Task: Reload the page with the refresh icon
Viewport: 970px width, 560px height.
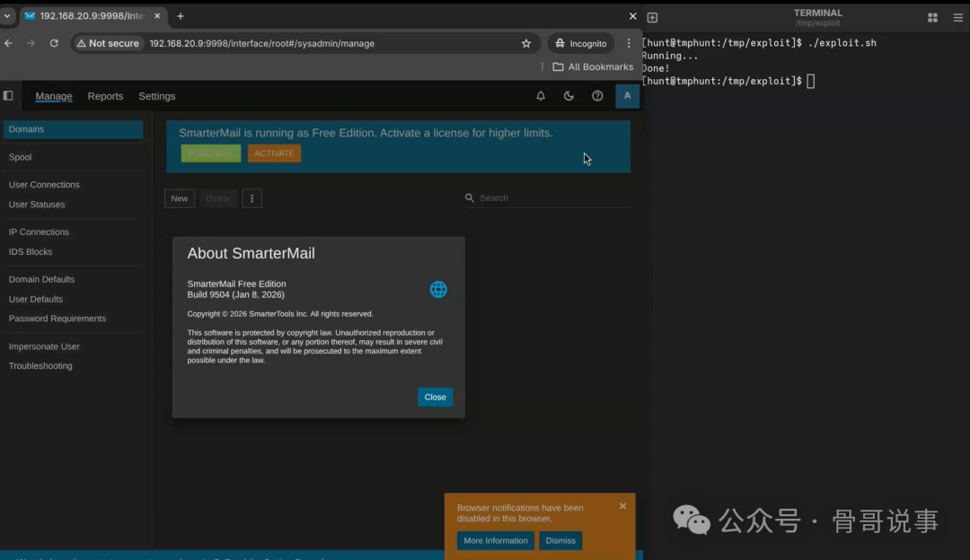Action: [x=55, y=42]
